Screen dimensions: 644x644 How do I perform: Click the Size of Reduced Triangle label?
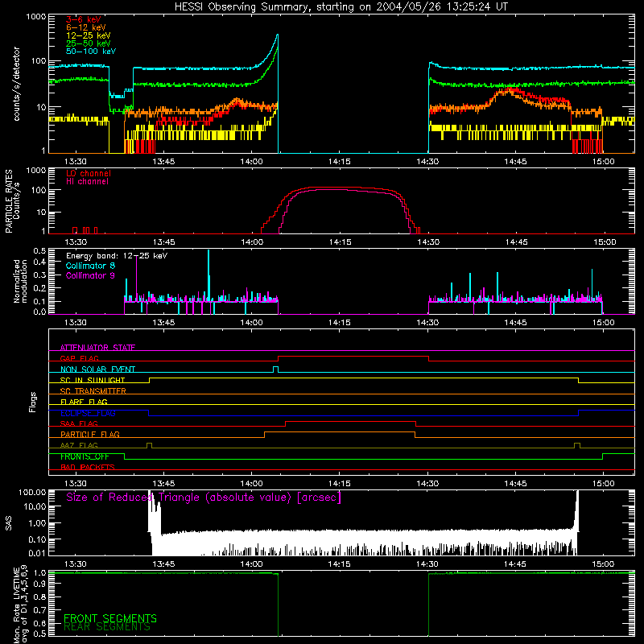[204, 497]
